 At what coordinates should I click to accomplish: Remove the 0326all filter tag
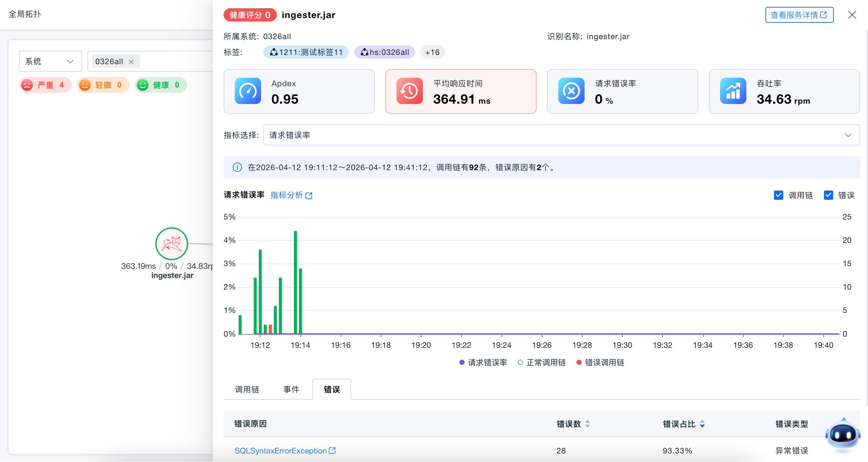point(132,62)
